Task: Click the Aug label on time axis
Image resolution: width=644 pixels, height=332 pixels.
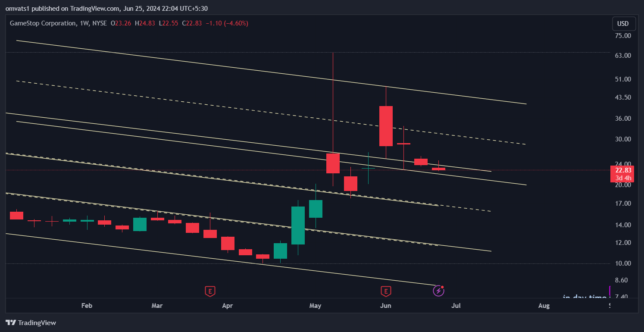Action: click(x=544, y=306)
